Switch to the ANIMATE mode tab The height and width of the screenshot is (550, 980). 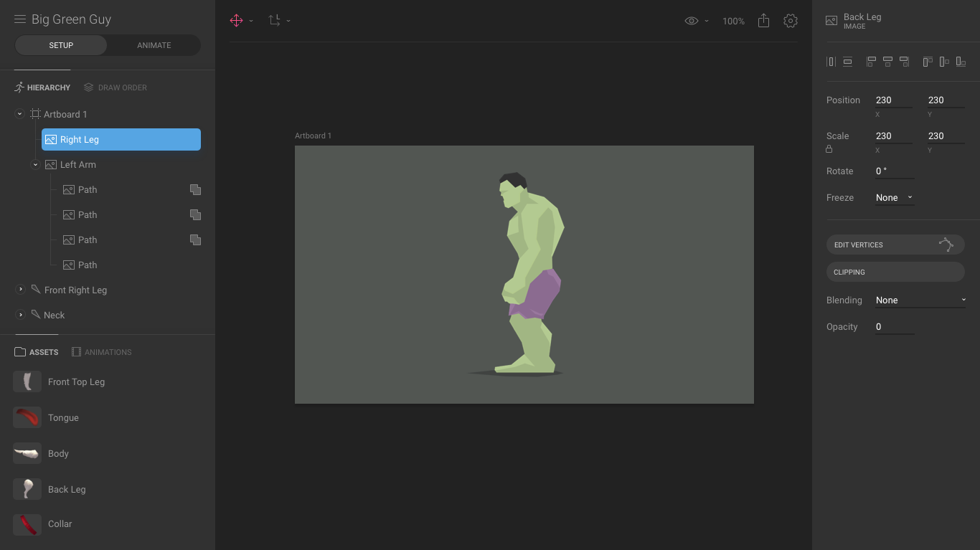(154, 45)
